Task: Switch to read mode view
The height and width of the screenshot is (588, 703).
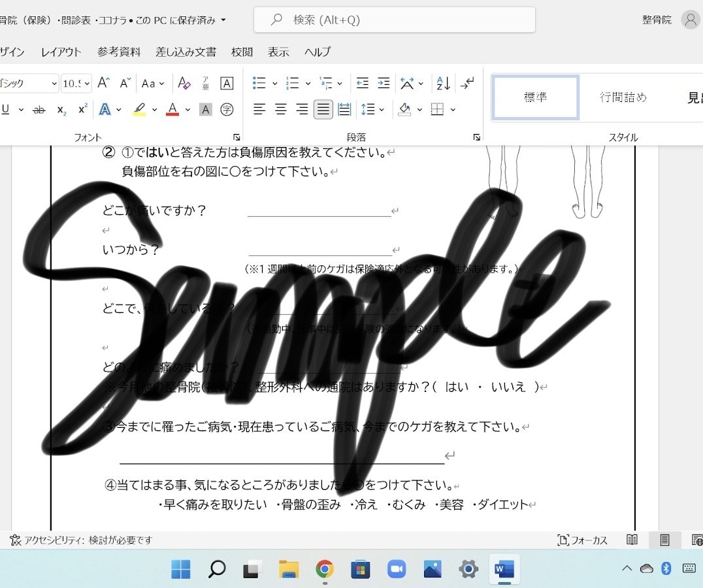Action: tap(632, 540)
